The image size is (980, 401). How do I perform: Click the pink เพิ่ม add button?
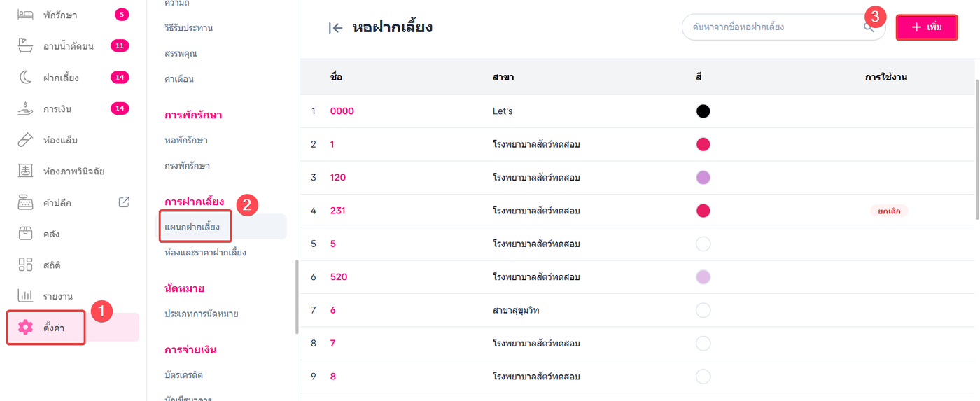[x=927, y=27]
